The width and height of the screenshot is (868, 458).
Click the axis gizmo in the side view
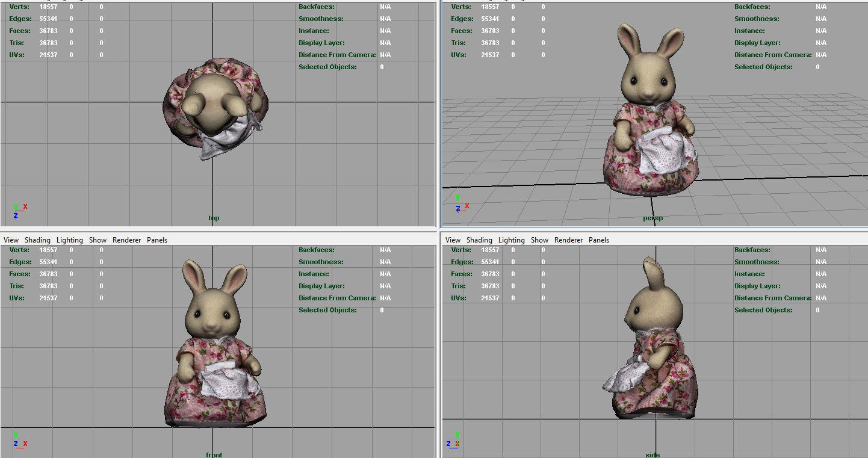tap(454, 439)
